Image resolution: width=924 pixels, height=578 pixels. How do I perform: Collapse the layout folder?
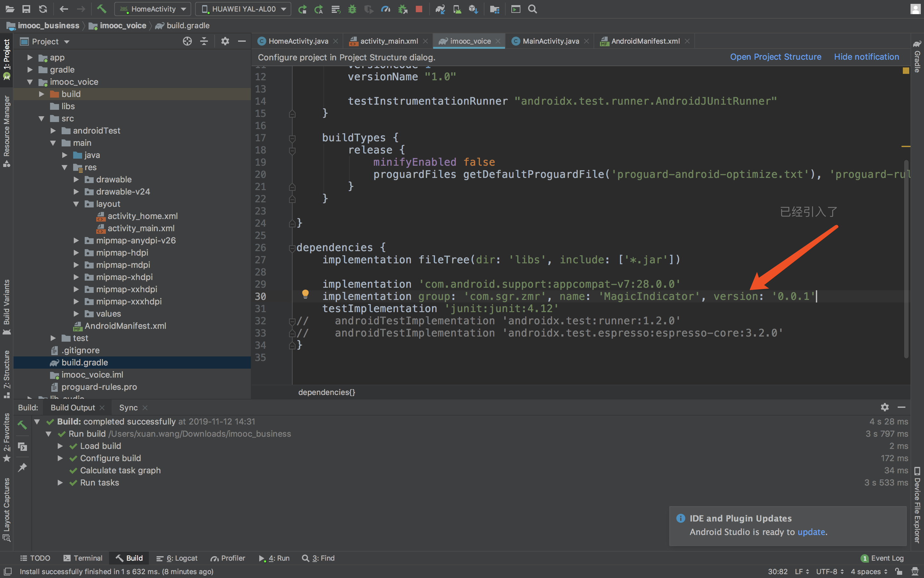click(76, 204)
